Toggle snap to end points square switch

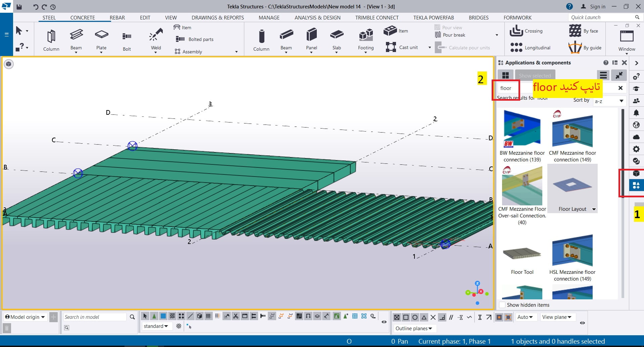pyautogui.click(x=406, y=317)
